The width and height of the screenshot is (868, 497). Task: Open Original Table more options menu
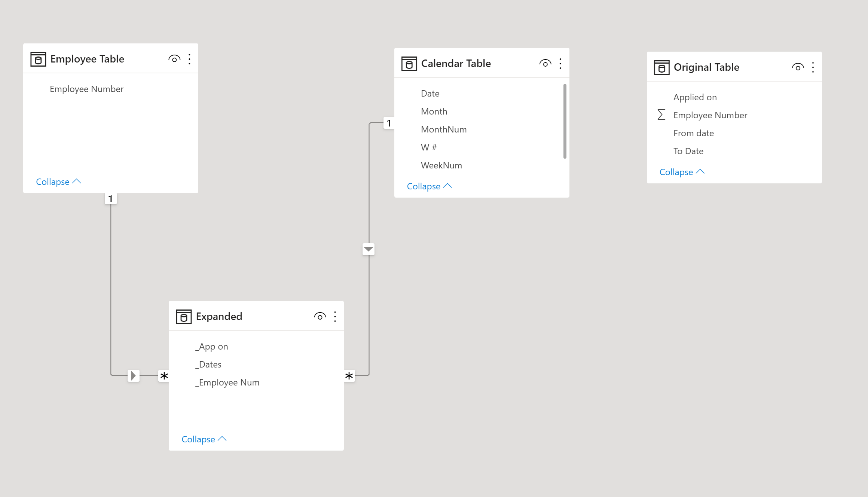pyautogui.click(x=813, y=67)
